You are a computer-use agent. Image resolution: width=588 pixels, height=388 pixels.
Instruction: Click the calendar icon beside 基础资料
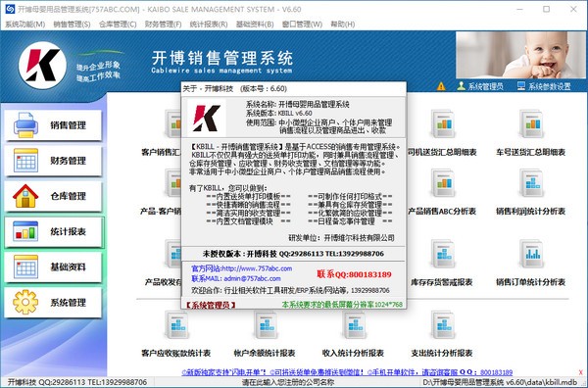pos(25,267)
